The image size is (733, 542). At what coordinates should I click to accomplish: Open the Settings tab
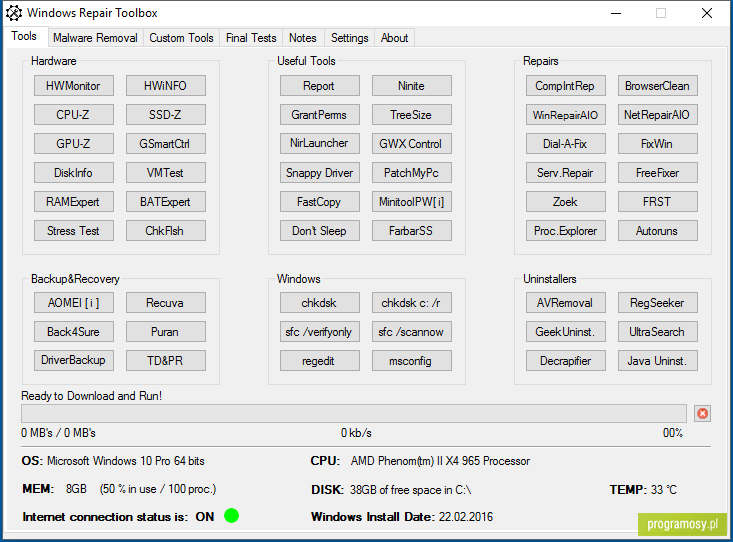pos(350,38)
